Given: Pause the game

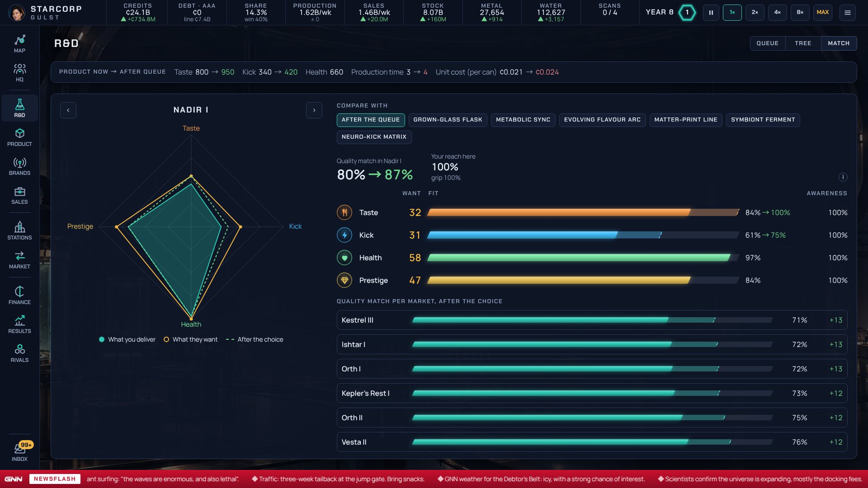Looking at the screenshot, I should tap(711, 13).
